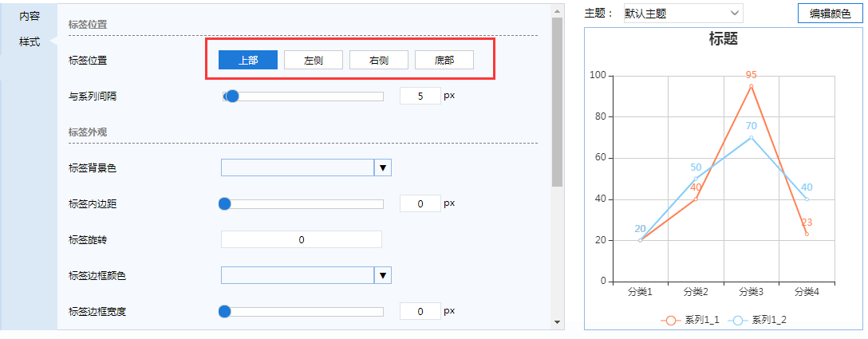Screen dimensions: 868x339
Task: Click the 与系列间隔 px value field
Action: pyautogui.click(x=420, y=97)
